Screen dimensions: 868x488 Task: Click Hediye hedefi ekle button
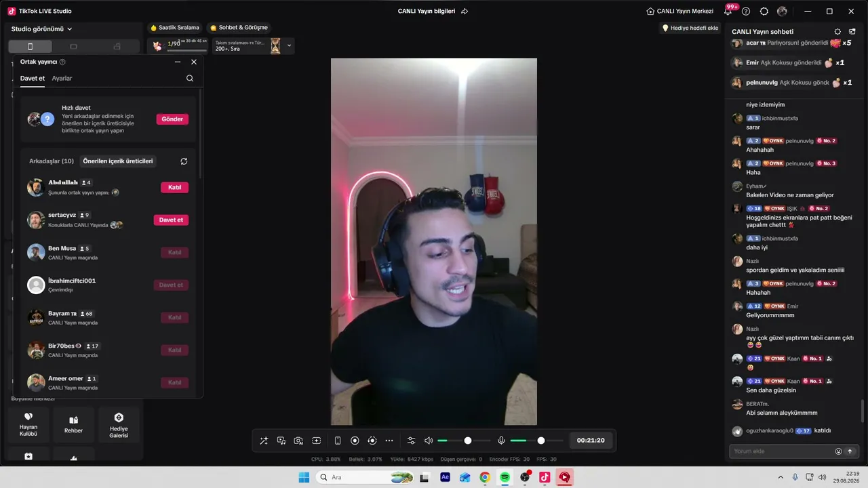tap(690, 28)
